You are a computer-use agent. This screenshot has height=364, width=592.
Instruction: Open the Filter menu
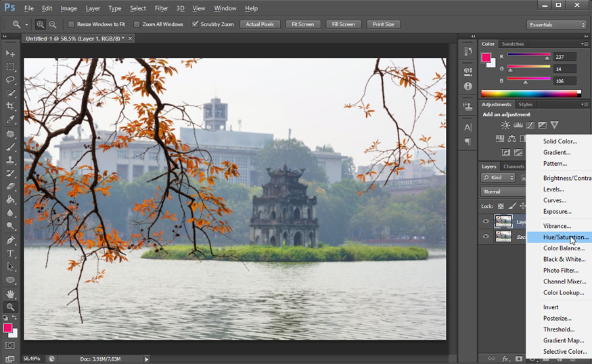coord(161,8)
